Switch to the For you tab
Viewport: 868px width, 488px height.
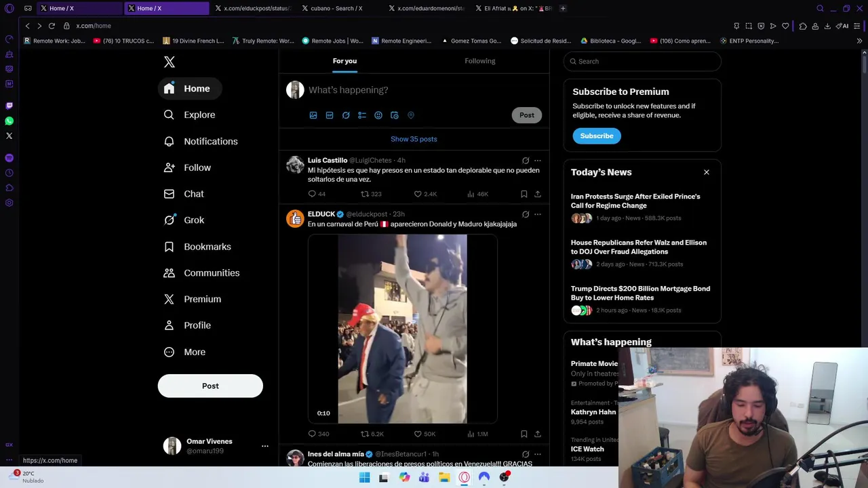click(344, 61)
